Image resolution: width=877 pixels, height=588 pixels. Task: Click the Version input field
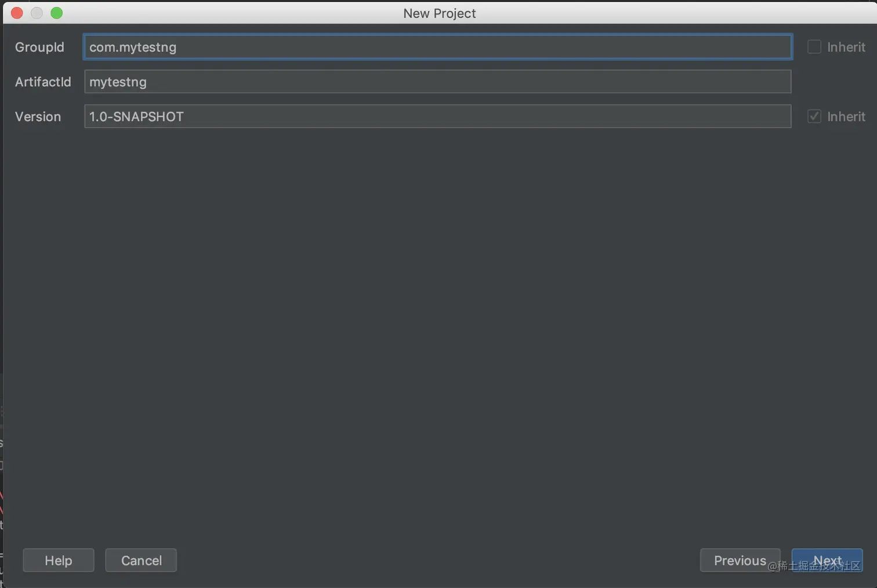(x=438, y=117)
